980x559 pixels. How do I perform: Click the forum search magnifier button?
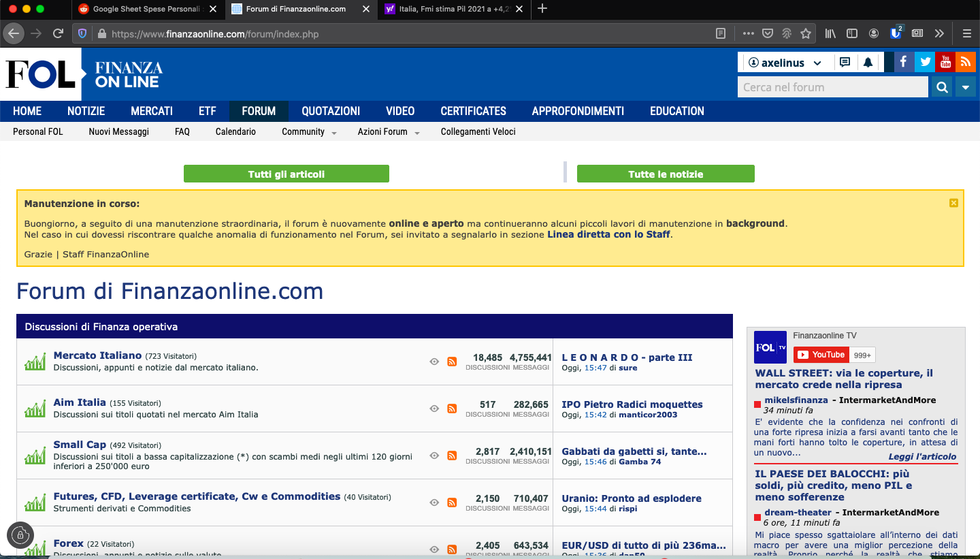tap(942, 87)
